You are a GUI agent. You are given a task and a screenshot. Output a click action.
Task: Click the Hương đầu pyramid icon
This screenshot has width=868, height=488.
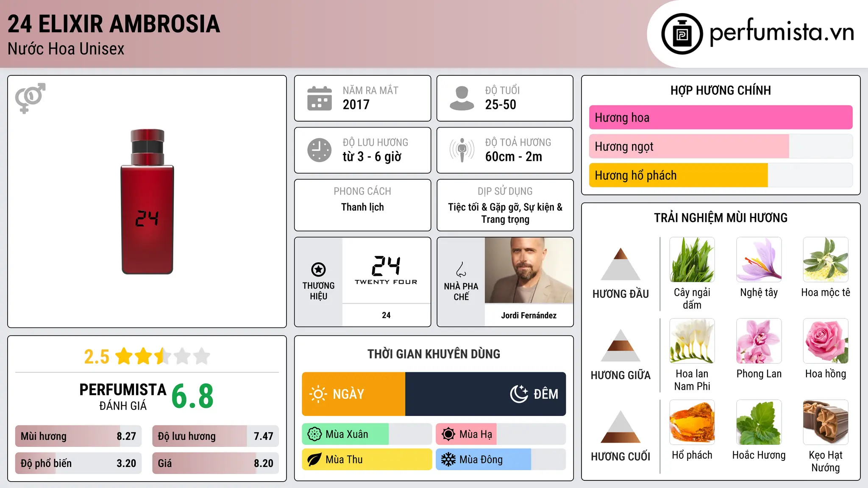point(620,264)
